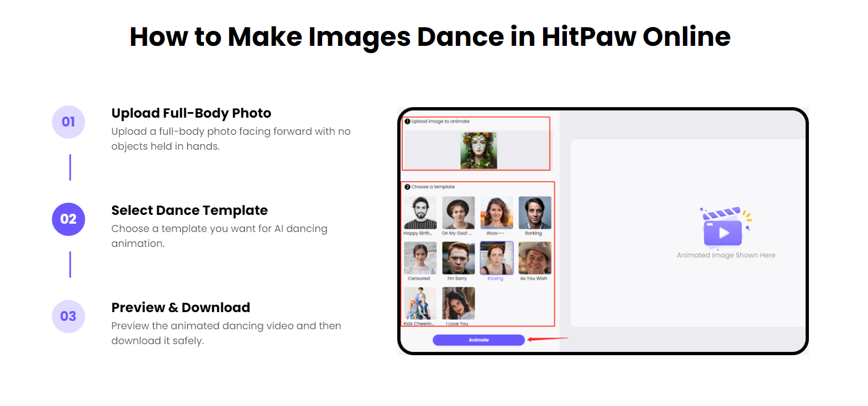Click the 'Barking' caption
The width and height of the screenshot is (868, 406).
tap(534, 233)
